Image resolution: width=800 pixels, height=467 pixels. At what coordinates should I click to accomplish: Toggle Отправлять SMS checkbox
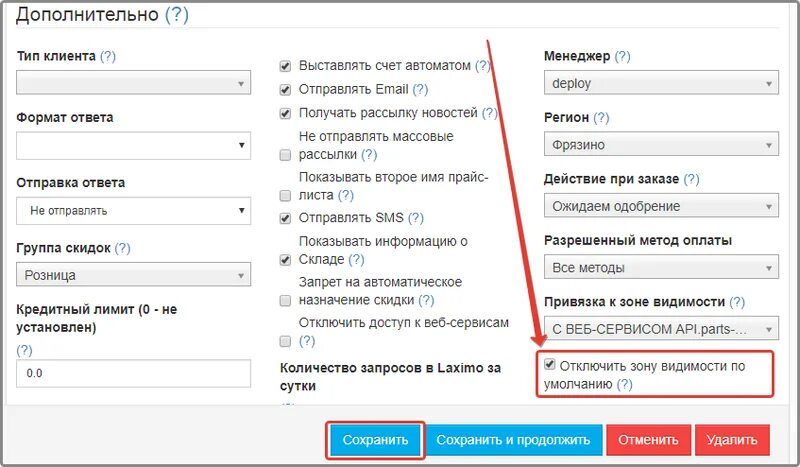285,218
